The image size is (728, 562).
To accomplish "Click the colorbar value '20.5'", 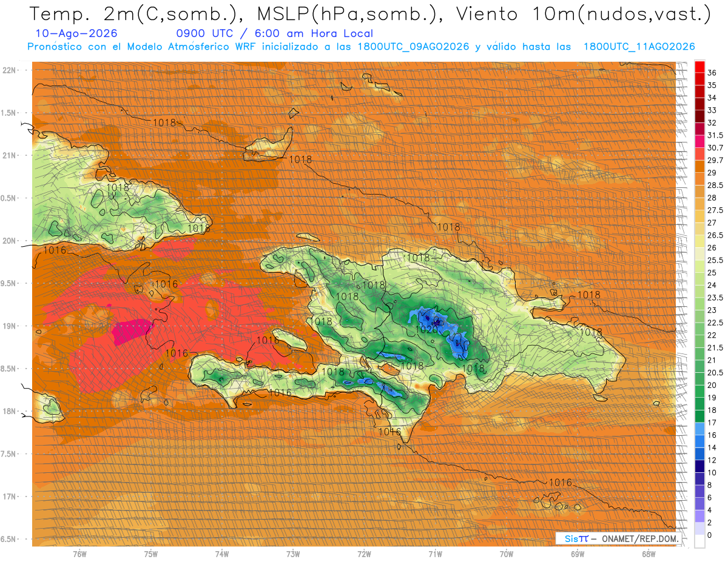I will (x=715, y=373).
